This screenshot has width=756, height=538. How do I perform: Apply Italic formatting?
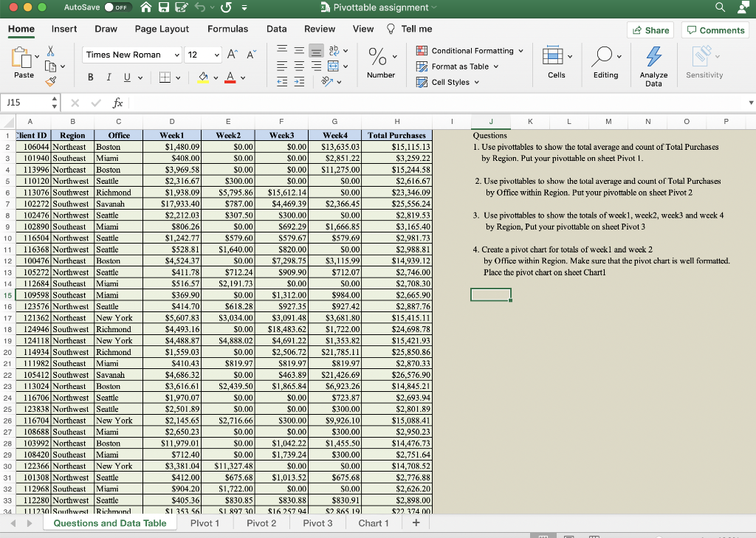pos(109,77)
